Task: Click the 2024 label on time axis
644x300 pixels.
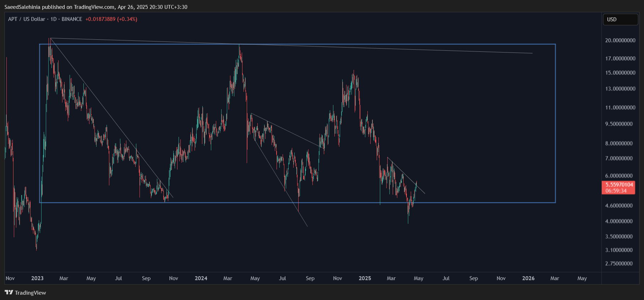Action: (x=201, y=278)
